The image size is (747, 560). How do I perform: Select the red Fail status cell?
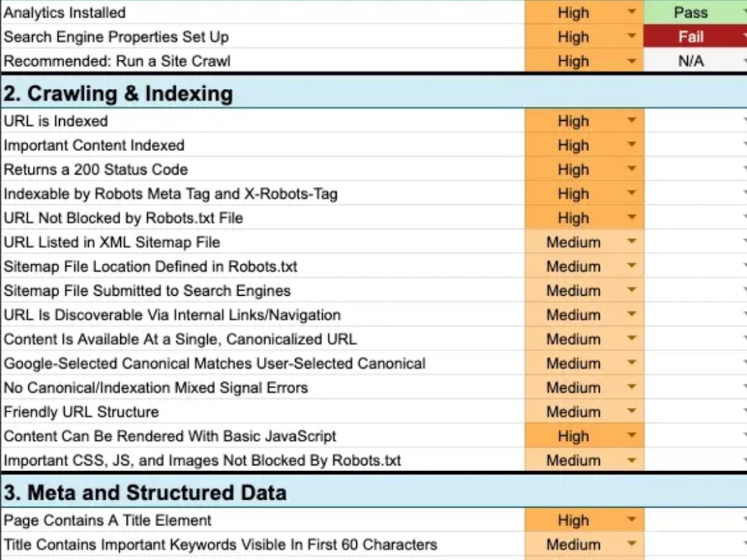695,36
